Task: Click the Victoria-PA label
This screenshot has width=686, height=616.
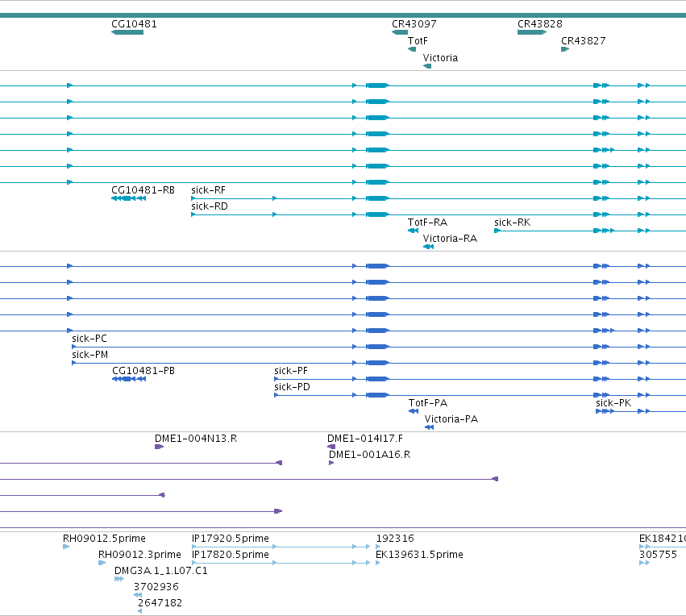Action: (451, 419)
